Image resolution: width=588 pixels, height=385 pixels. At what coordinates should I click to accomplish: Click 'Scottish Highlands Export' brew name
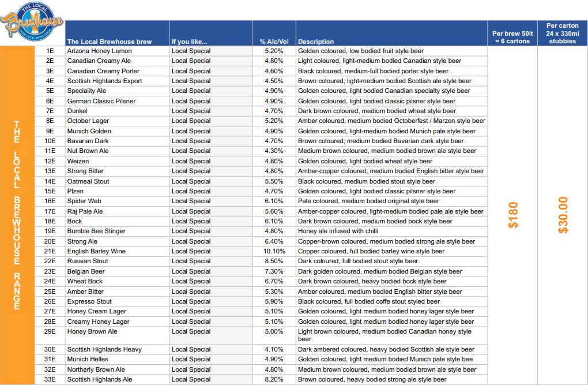click(104, 81)
